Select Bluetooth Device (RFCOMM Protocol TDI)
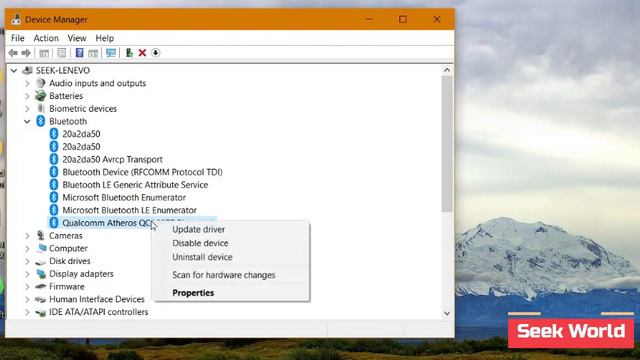The image size is (640, 360). (x=142, y=172)
